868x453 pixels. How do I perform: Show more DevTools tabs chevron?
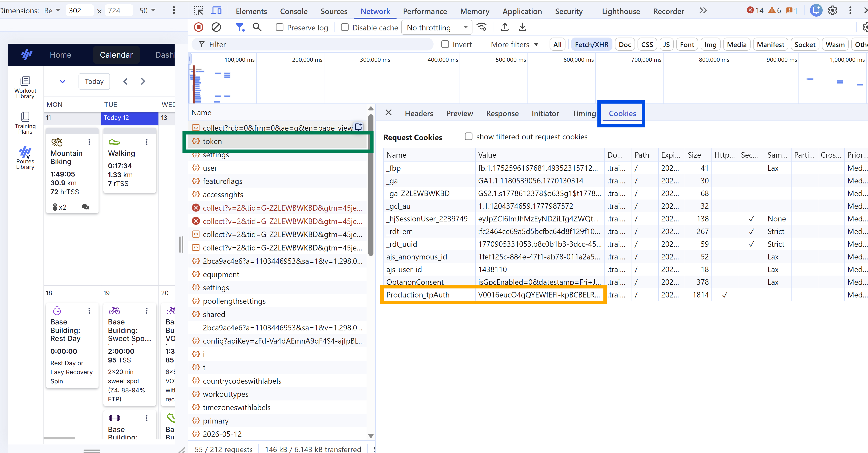[703, 11]
